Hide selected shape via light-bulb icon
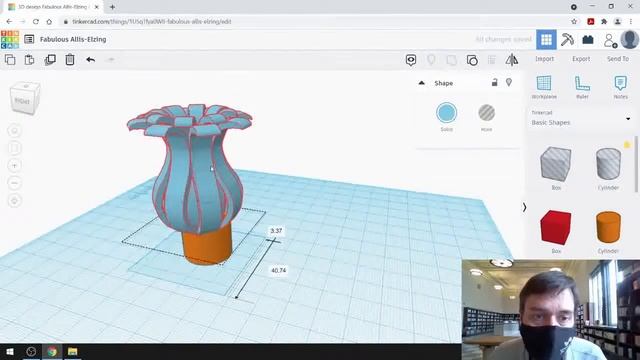This screenshot has width=640, height=360. 509,82
